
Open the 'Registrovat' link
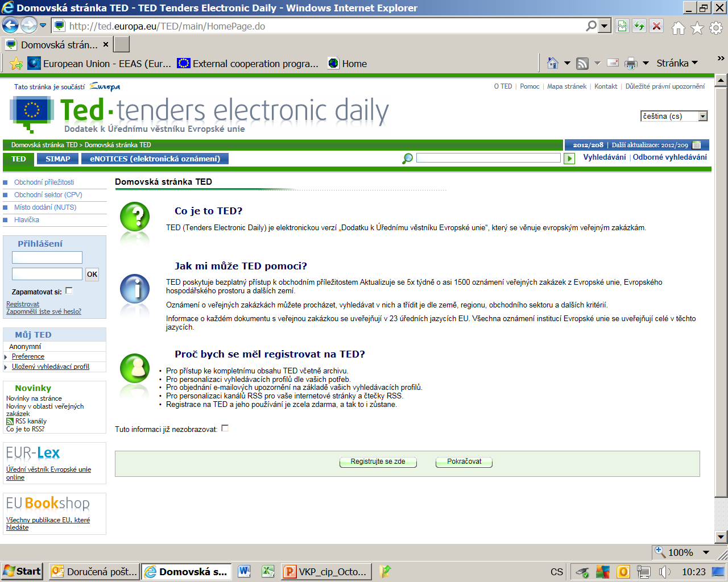tap(23, 304)
